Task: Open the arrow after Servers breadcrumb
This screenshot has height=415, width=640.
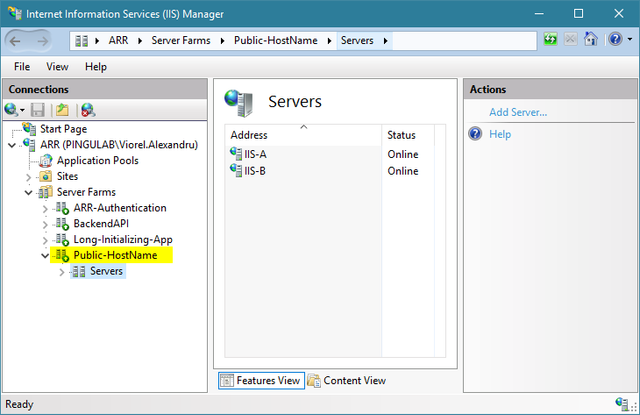Action: click(385, 41)
